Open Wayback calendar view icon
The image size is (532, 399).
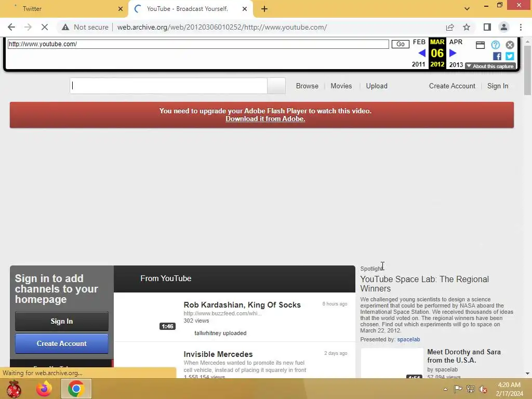click(480, 45)
